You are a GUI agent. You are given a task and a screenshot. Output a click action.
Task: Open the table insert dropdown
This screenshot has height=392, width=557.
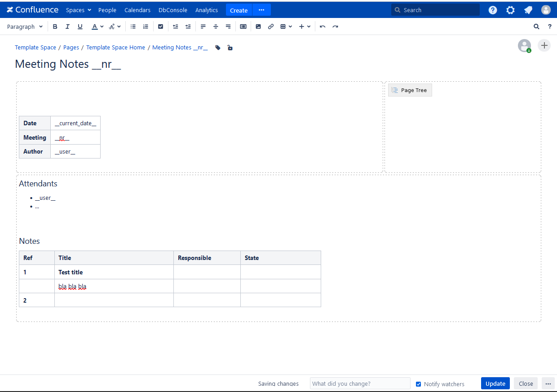286,26
